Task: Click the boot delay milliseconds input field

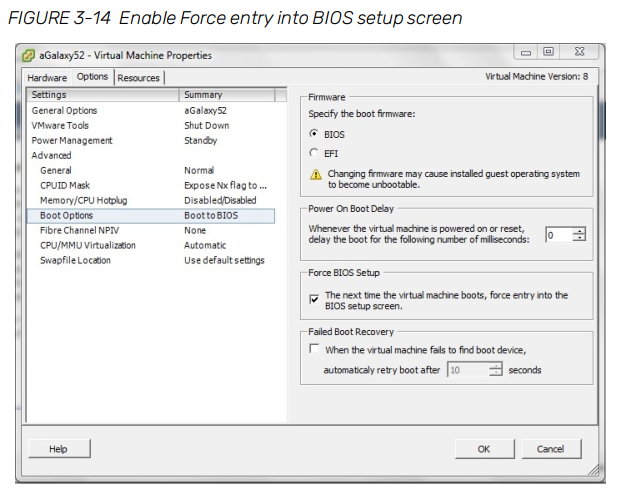Action: point(559,235)
